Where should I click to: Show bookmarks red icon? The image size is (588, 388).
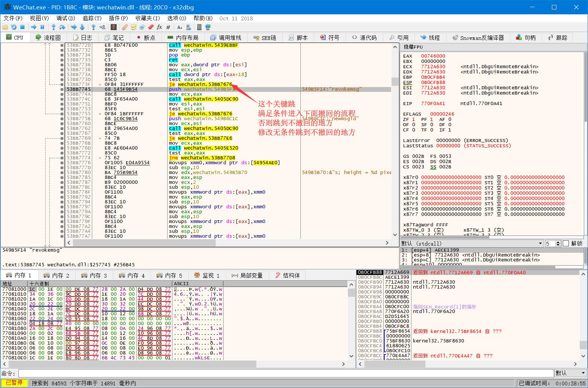tap(151, 27)
